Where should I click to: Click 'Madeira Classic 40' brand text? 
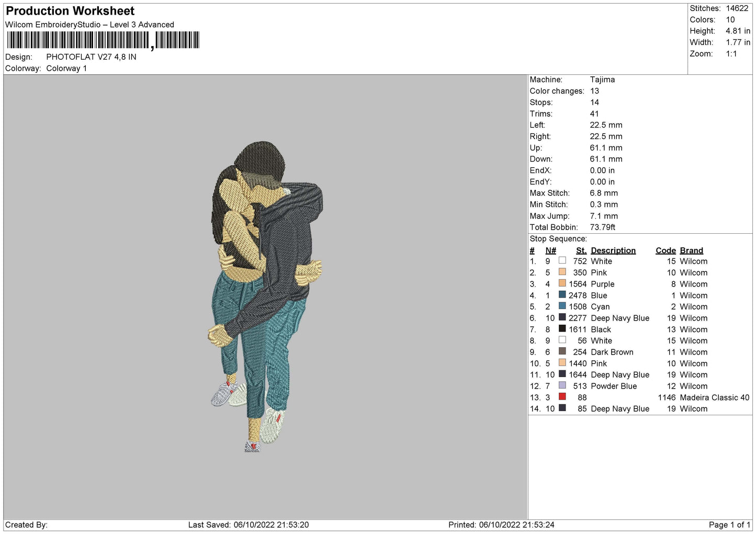(x=715, y=397)
